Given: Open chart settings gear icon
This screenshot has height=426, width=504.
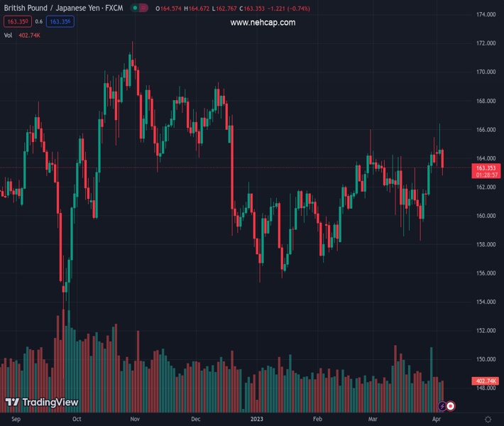Looking at the screenshot, I should (x=488, y=419).
